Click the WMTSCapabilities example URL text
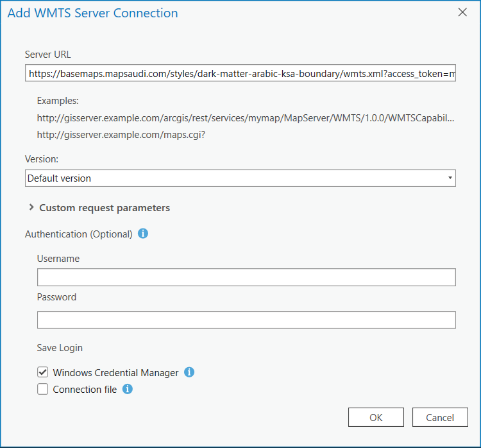481x448 pixels. pyautogui.click(x=246, y=118)
